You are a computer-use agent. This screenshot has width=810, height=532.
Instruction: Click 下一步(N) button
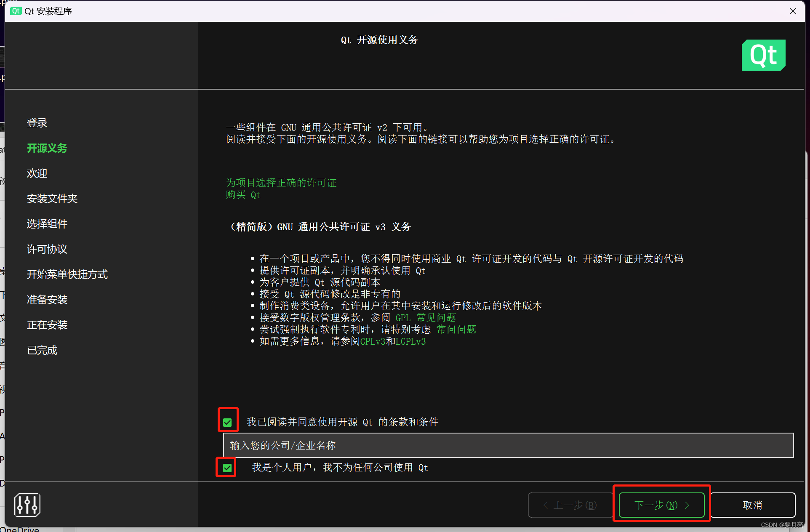click(x=661, y=505)
